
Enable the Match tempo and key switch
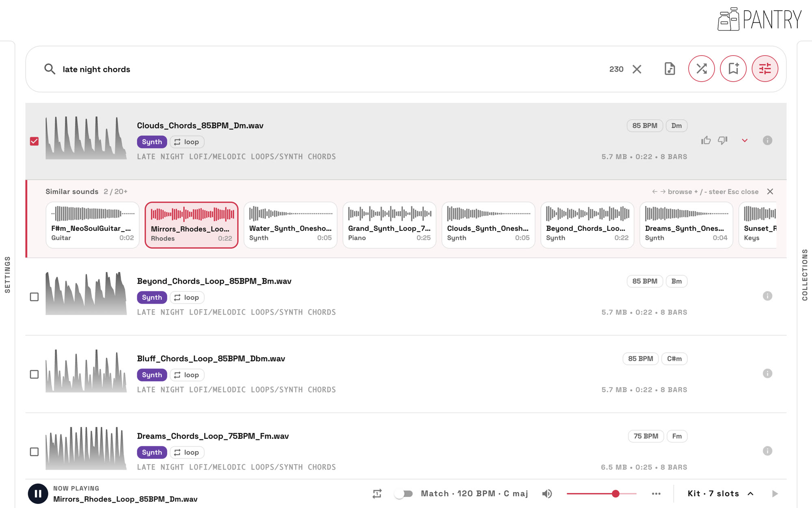tap(404, 494)
